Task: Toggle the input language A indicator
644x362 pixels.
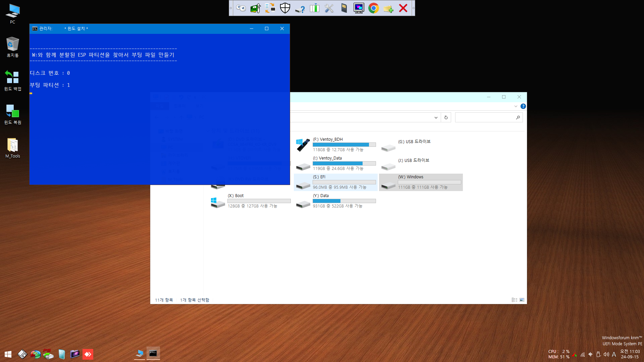Action: 614,354
